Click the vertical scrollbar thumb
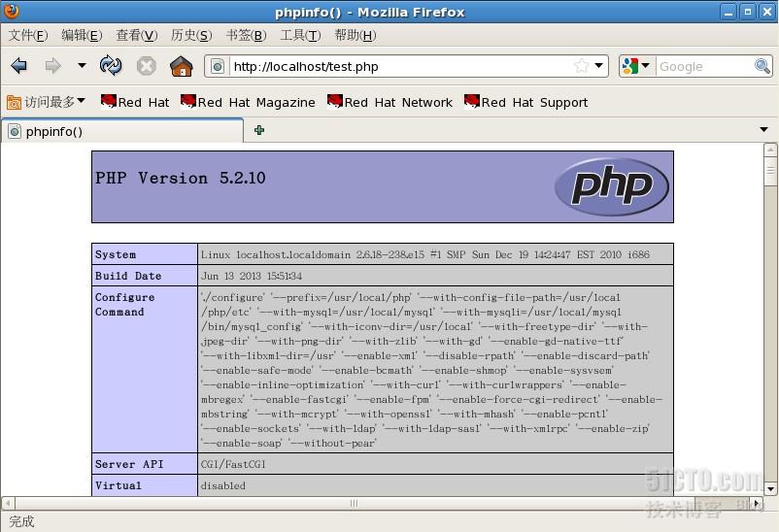 (x=770, y=172)
